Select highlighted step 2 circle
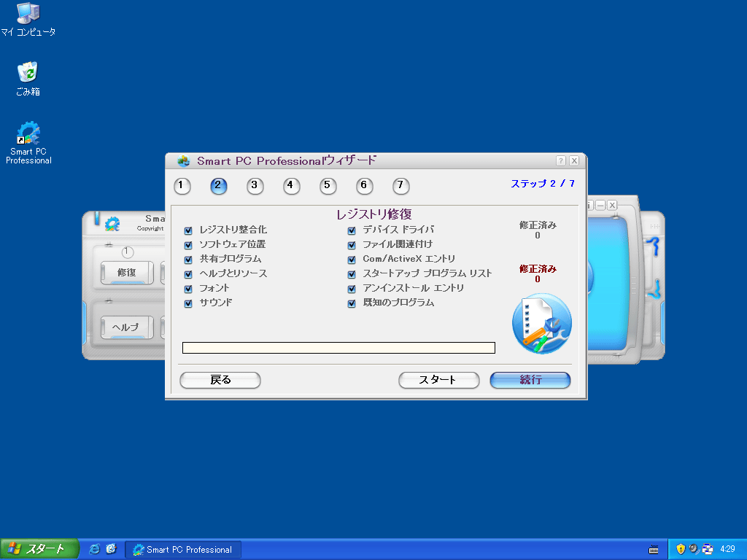This screenshot has width=747, height=560. [x=219, y=186]
